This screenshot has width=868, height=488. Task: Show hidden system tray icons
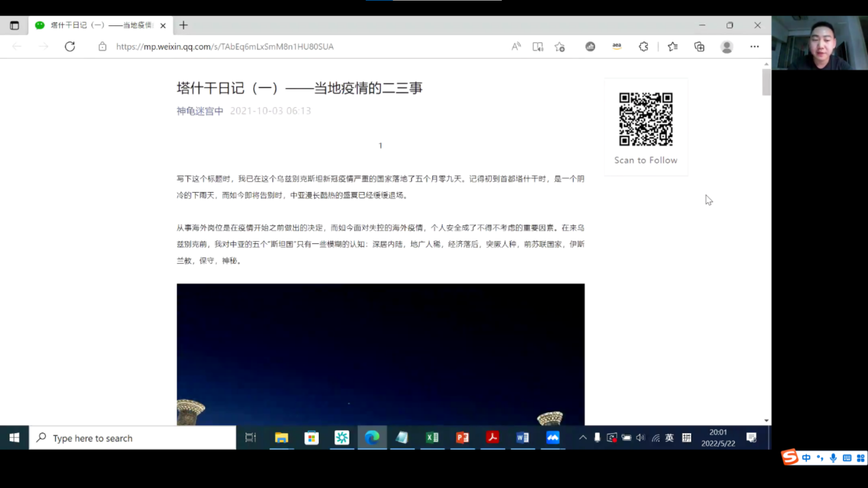(583, 438)
